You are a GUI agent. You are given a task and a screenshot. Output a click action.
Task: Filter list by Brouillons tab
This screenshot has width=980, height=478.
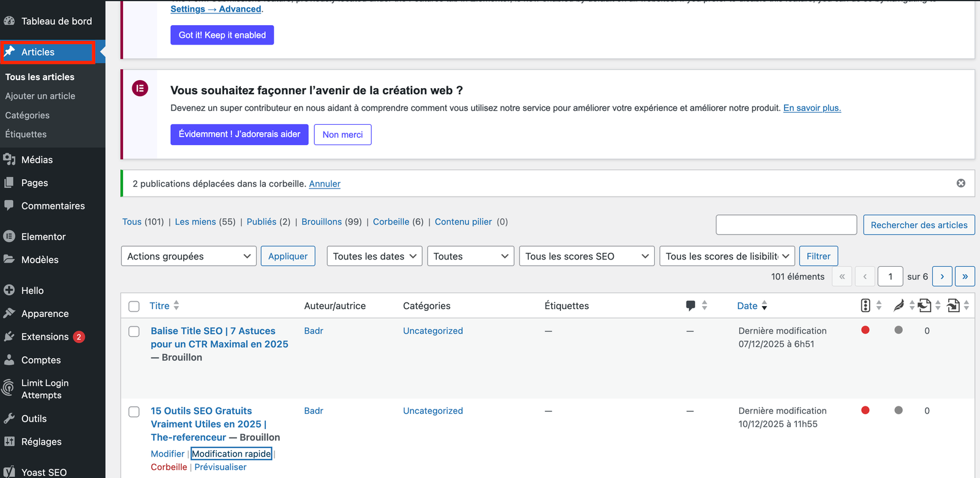click(x=322, y=222)
